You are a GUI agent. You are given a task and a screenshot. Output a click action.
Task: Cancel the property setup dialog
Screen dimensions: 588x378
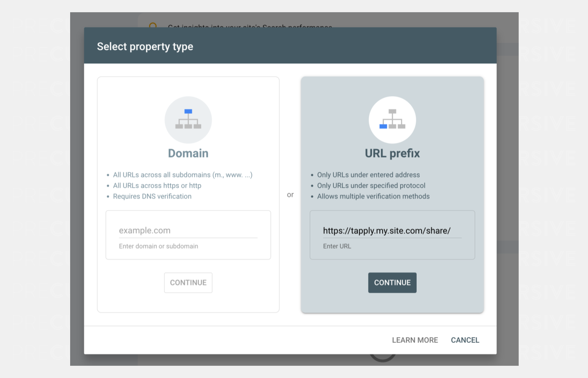point(465,340)
